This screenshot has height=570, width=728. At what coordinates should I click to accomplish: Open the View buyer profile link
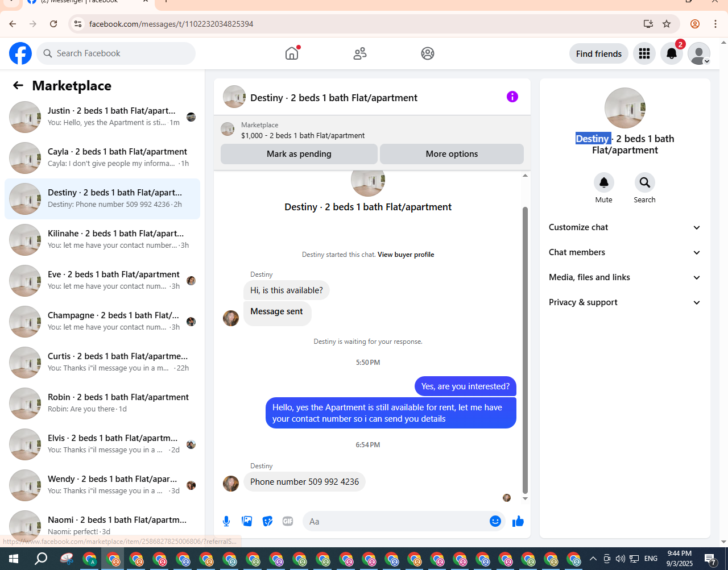tap(406, 255)
